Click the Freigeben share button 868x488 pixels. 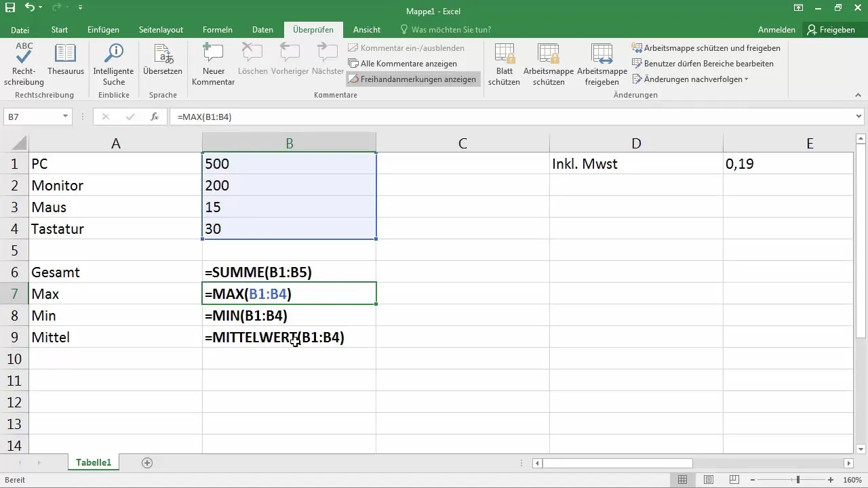831,30
